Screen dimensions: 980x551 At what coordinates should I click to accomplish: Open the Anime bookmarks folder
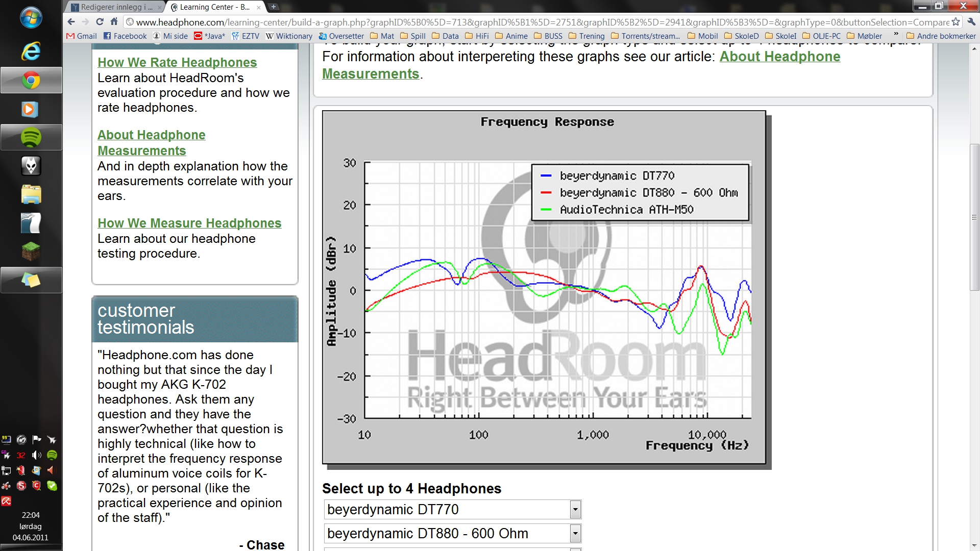511,36
